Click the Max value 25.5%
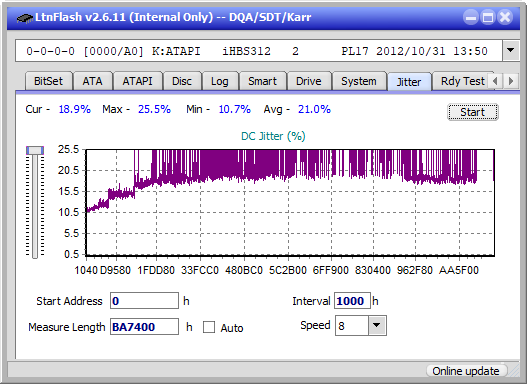This screenshot has height=384, width=527. 154,109
